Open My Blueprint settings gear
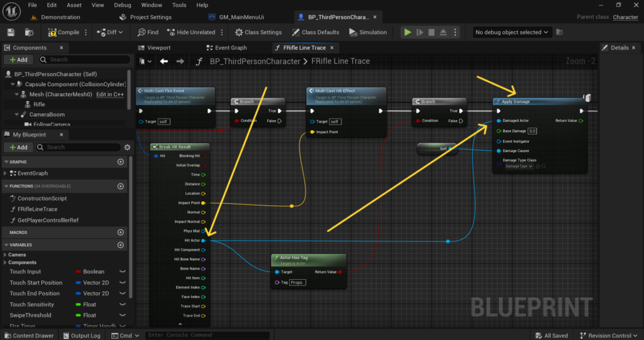The height and width of the screenshot is (340, 644). 127,147
